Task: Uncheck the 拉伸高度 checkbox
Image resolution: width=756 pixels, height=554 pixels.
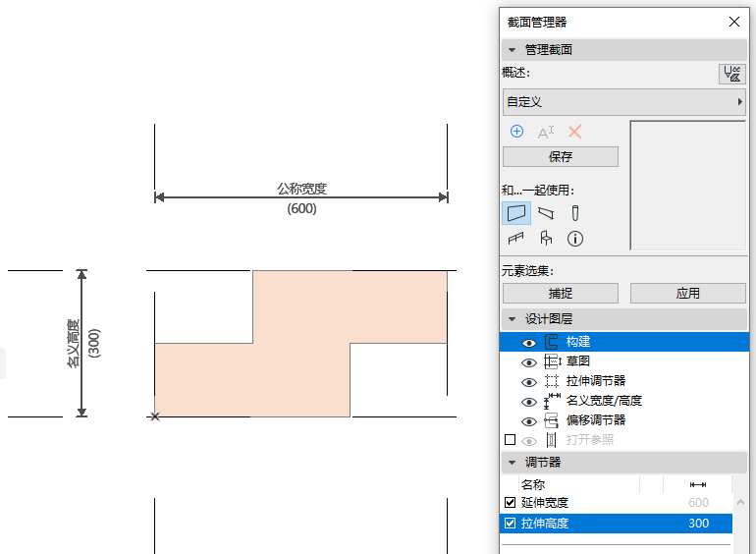Action: click(x=510, y=524)
